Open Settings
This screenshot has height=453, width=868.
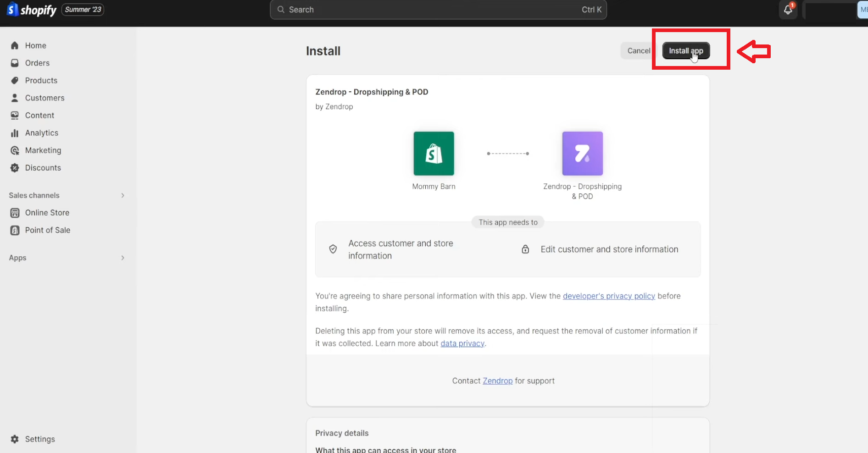[x=40, y=439]
